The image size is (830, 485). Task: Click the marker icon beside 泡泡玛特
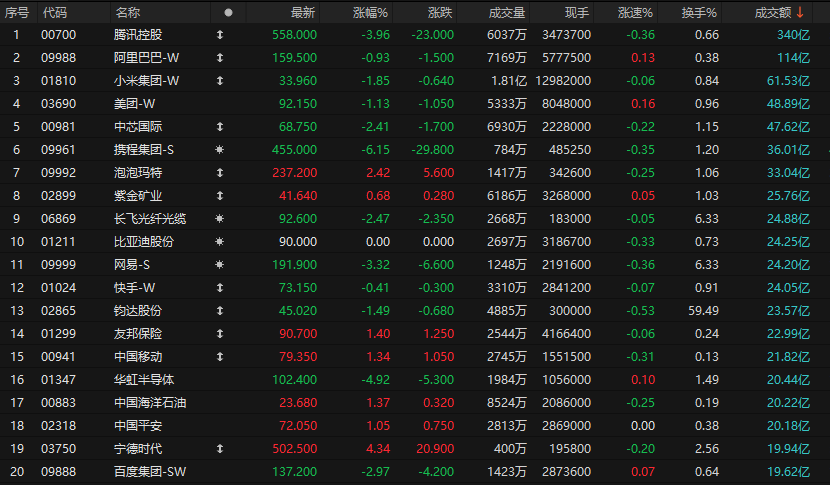[x=220, y=173]
